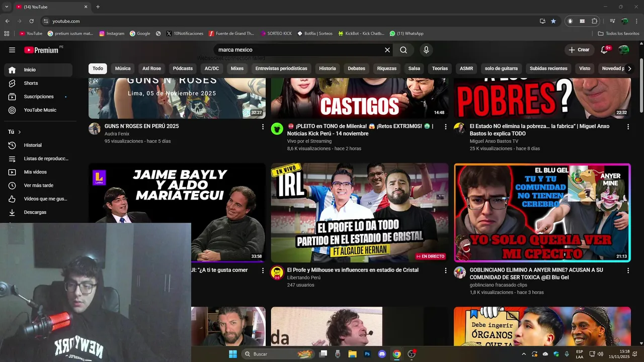Go back with the browser arrow
This screenshot has width=644, height=362.
click(7, 21)
